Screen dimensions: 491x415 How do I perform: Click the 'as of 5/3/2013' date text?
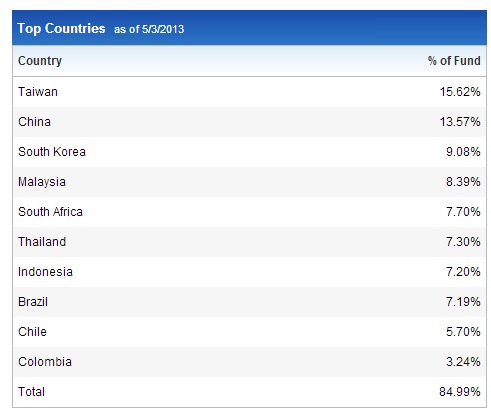click(149, 29)
